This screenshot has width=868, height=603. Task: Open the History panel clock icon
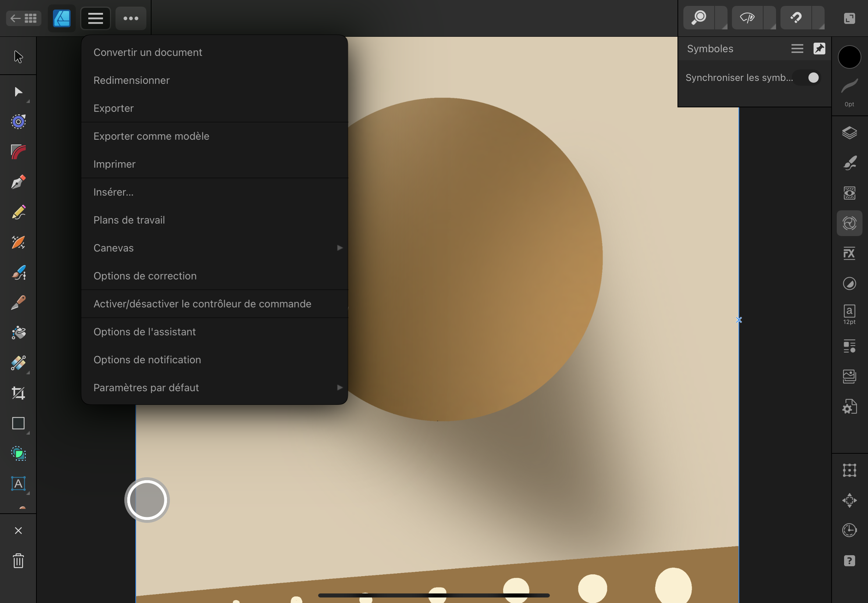(x=849, y=530)
